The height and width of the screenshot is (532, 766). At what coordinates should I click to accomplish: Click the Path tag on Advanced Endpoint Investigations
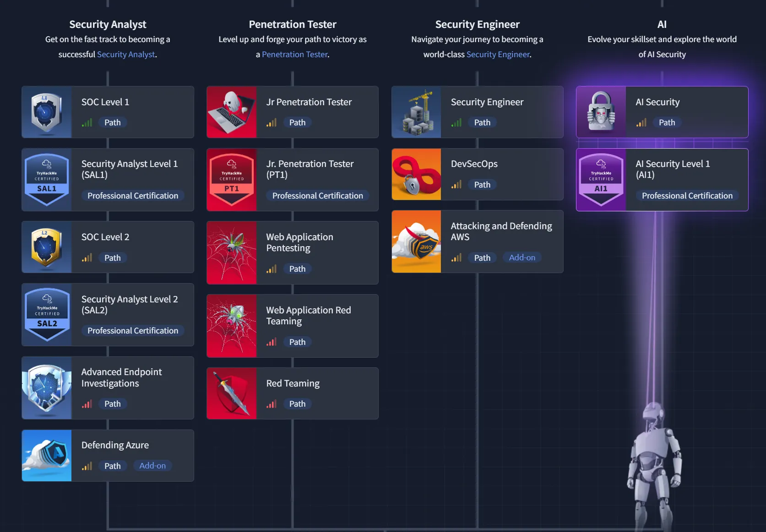pos(113,404)
